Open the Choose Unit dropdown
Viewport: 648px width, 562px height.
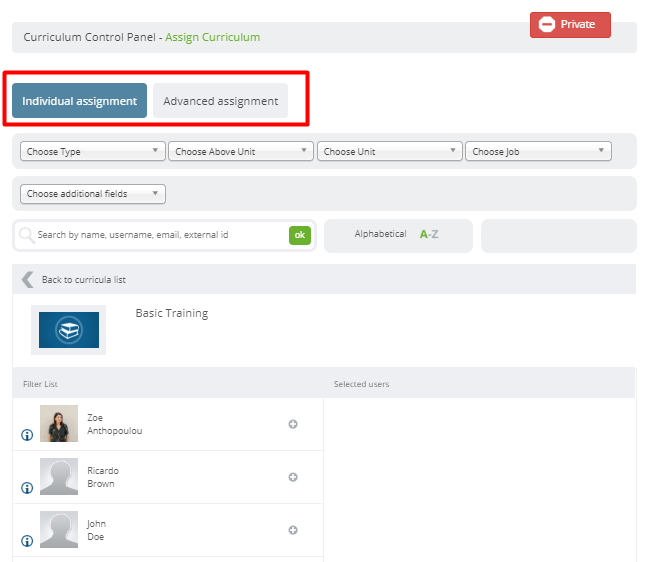pyautogui.click(x=390, y=151)
